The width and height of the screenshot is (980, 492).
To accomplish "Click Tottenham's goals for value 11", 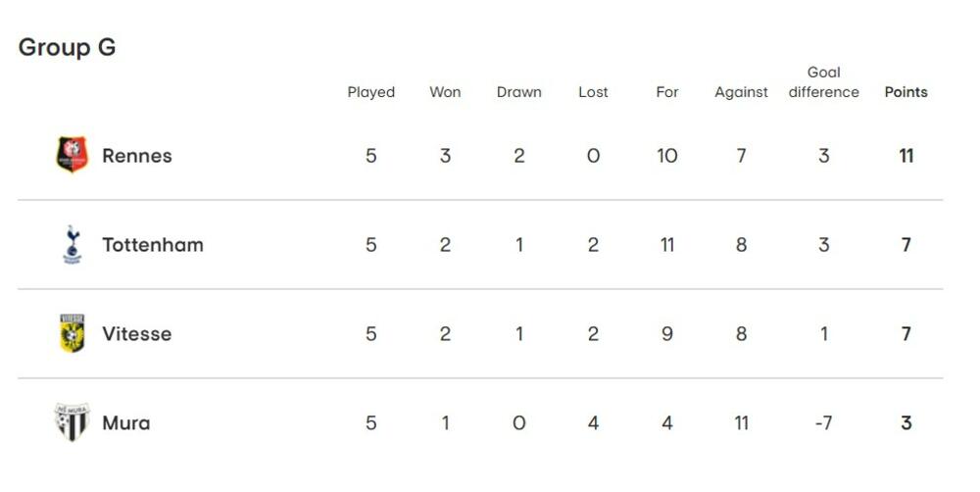I will coord(667,245).
